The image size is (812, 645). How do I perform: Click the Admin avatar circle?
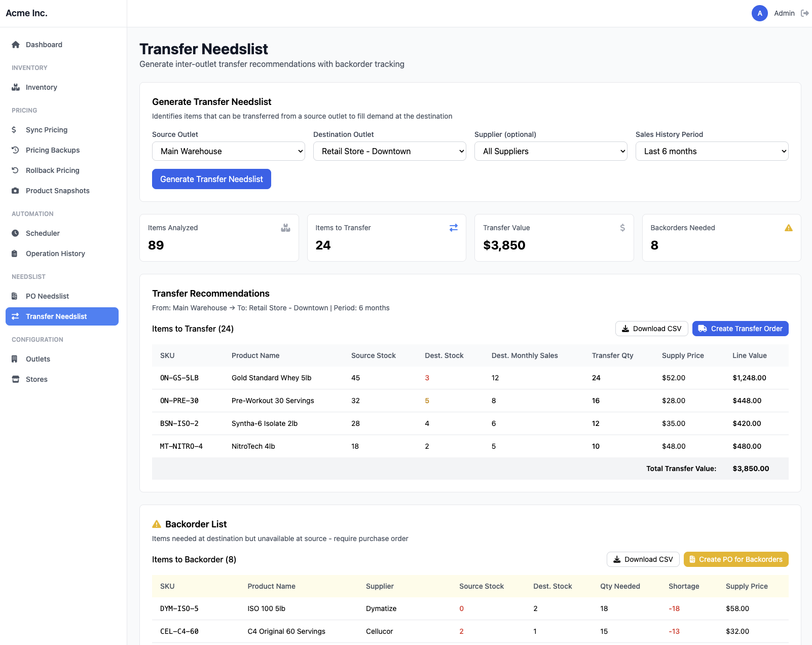click(x=759, y=13)
